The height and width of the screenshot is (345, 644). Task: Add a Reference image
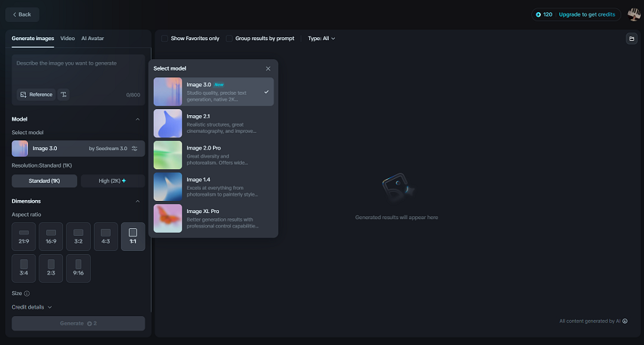pyautogui.click(x=36, y=95)
